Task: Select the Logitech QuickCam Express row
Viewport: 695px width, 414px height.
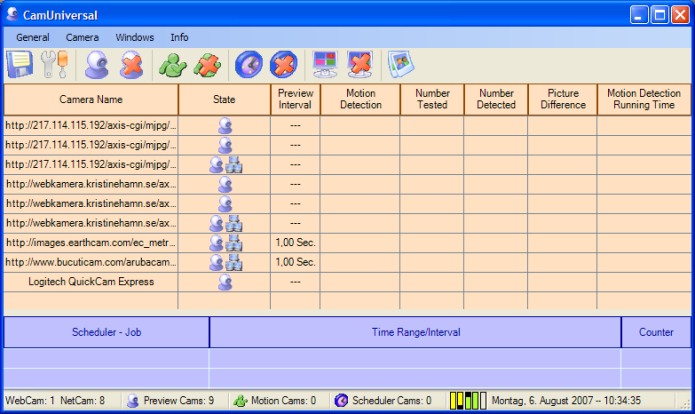Action: (x=91, y=282)
